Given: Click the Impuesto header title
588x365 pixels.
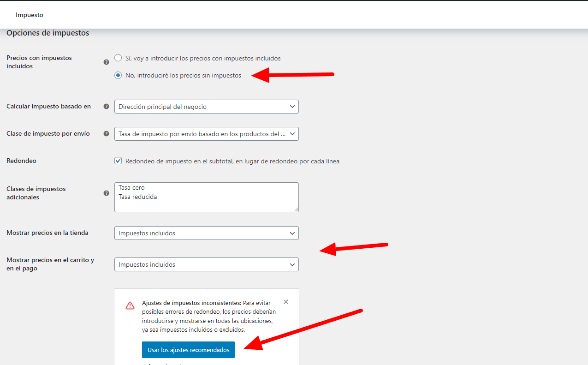Looking at the screenshot, I should pos(30,15).
